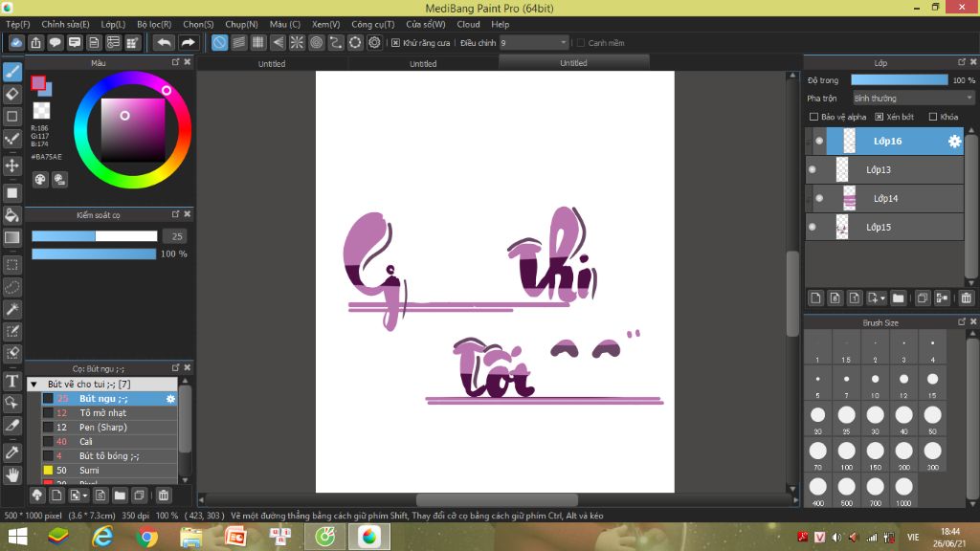Enable the Bảo vệ alpha checkbox
Screen dimensions: 980x551
(813, 117)
